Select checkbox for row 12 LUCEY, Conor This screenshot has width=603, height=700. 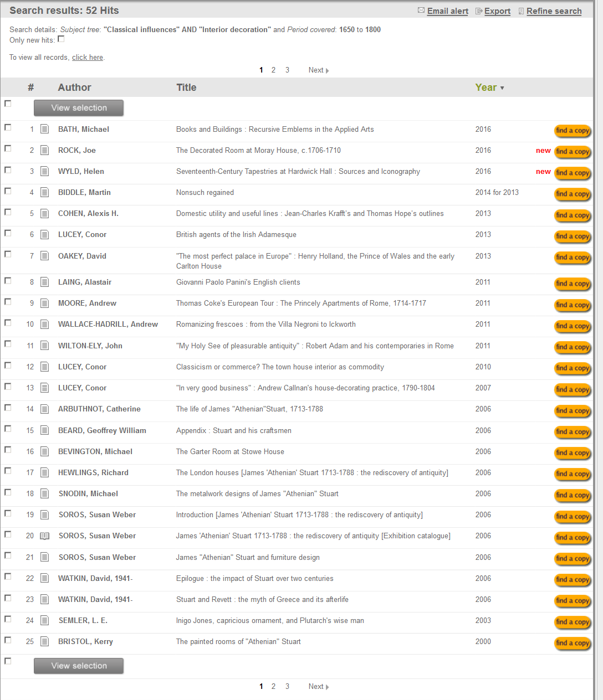(8, 365)
